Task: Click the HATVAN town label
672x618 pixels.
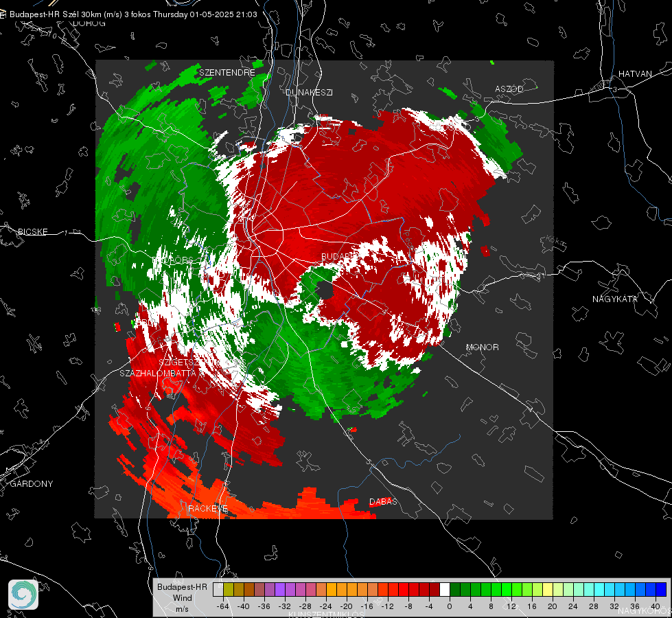Action: [635, 73]
